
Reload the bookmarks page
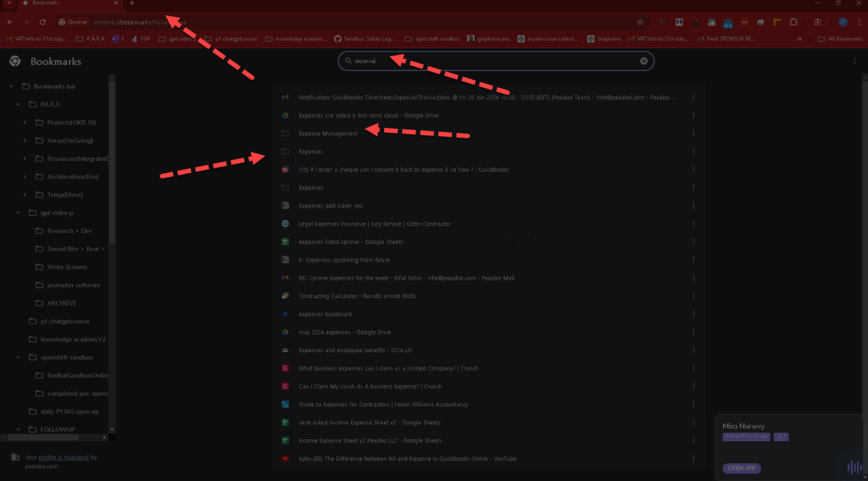tap(42, 22)
